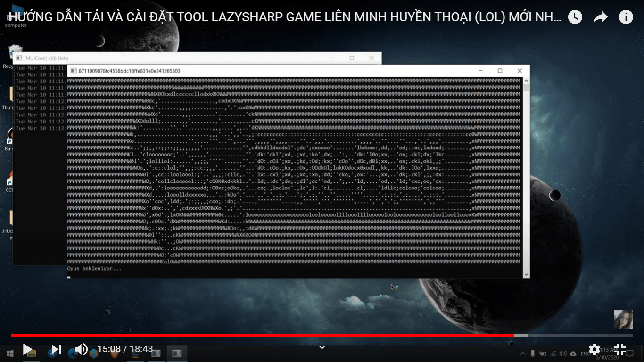Click the microphone tray icon
This screenshot has height=362, width=644.
[x=533, y=353]
